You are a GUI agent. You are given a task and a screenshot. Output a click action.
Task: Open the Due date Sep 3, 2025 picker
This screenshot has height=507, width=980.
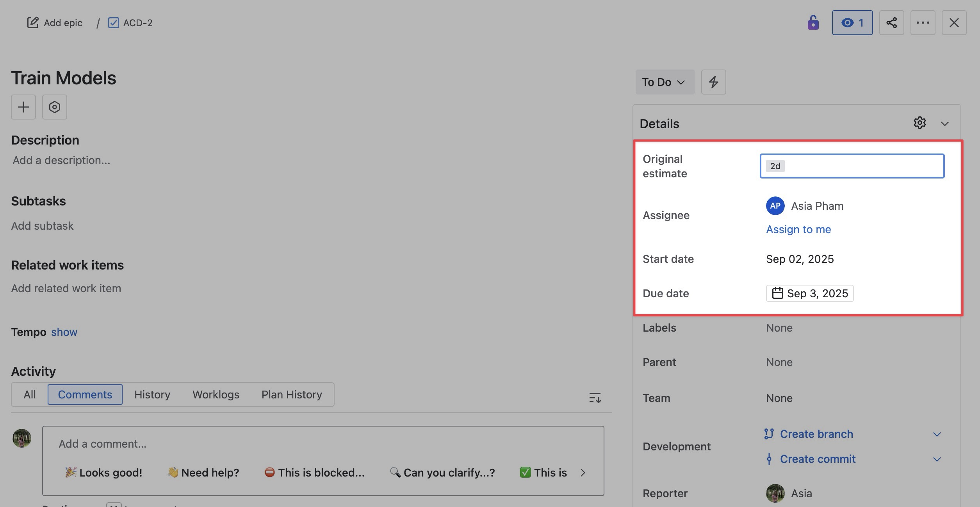click(x=809, y=293)
